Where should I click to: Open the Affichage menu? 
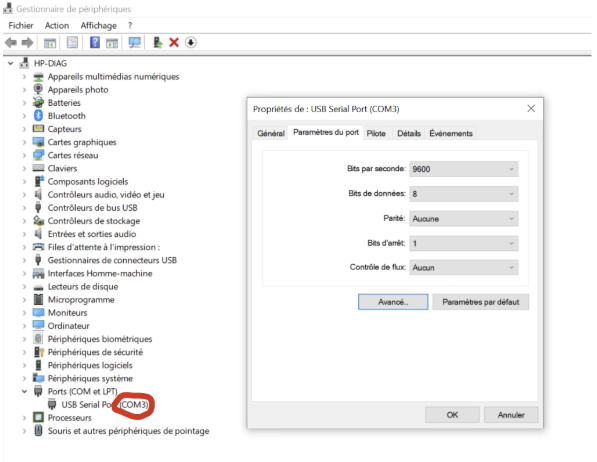coord(99,26)
